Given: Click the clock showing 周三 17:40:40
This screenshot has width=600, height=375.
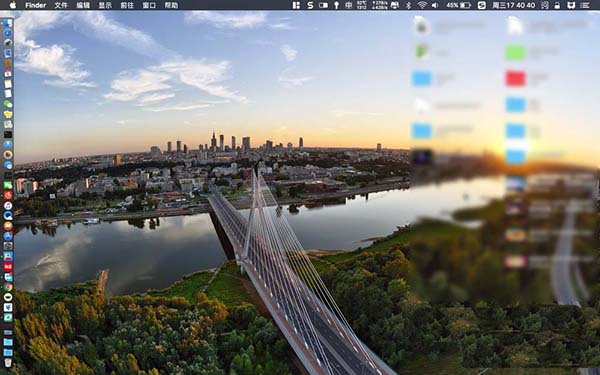Looking at the screenshot, I should 514,5.
